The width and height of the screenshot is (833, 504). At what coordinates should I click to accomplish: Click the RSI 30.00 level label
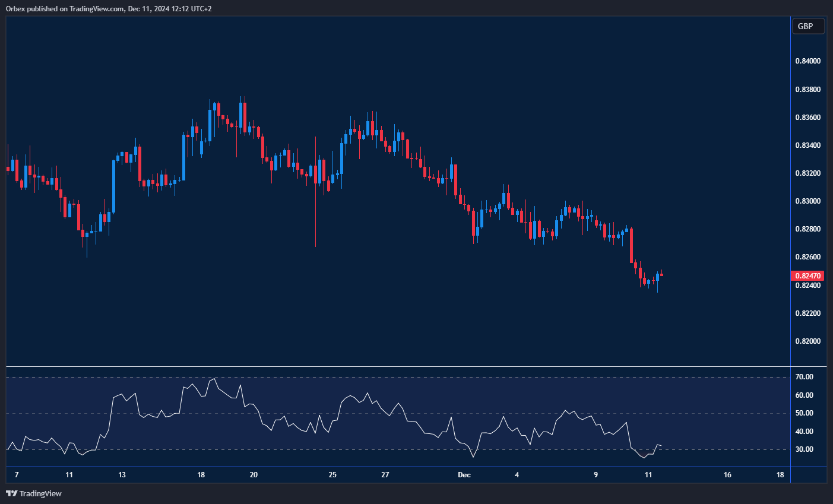point(804,449)
